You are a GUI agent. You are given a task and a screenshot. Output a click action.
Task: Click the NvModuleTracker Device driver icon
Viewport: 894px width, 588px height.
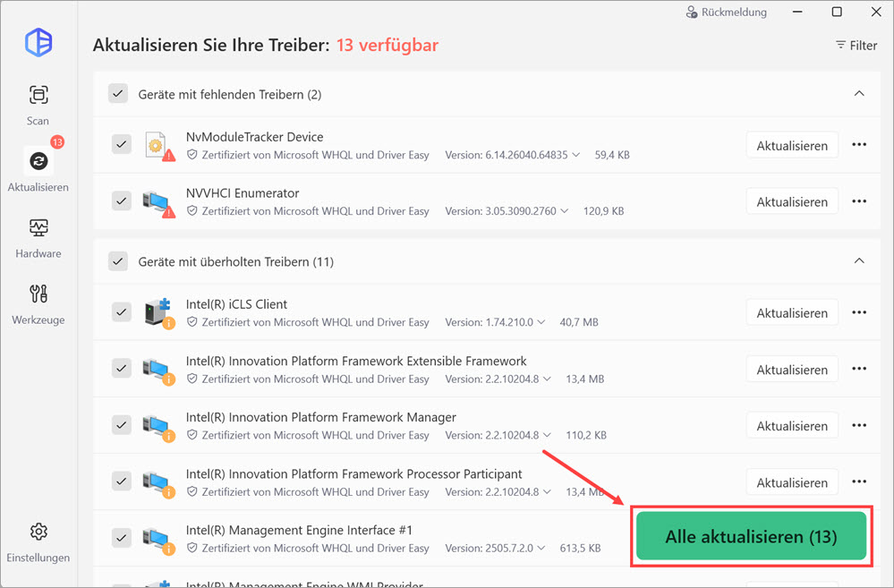pos(159,146)
